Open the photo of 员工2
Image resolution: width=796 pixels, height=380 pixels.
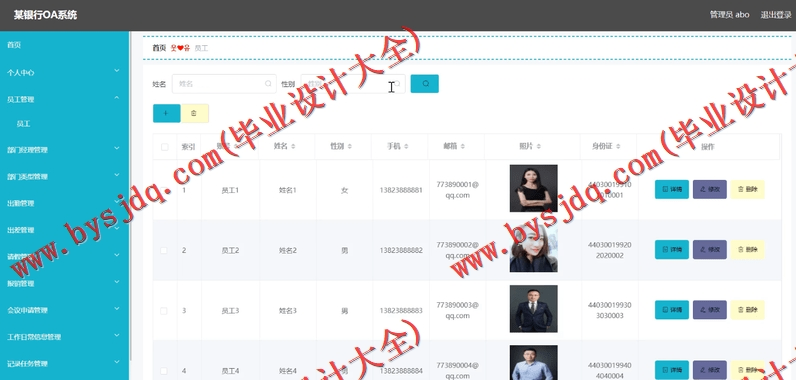[534, 249]
